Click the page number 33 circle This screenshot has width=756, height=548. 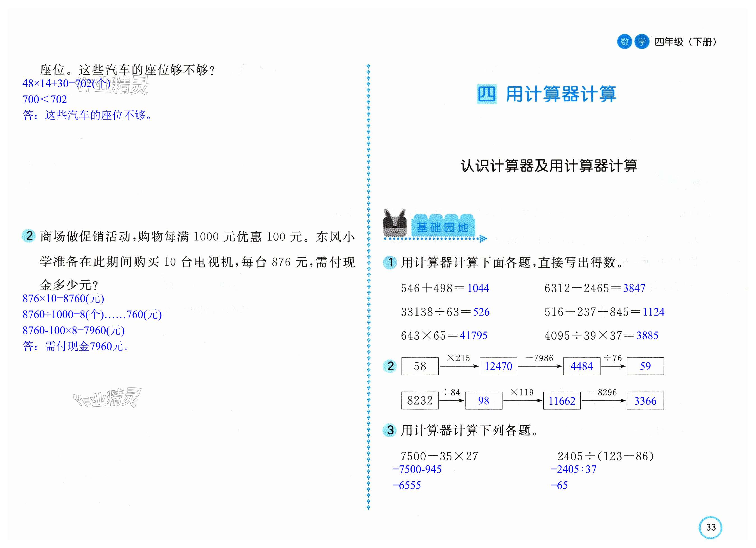[x=710, y=527]
